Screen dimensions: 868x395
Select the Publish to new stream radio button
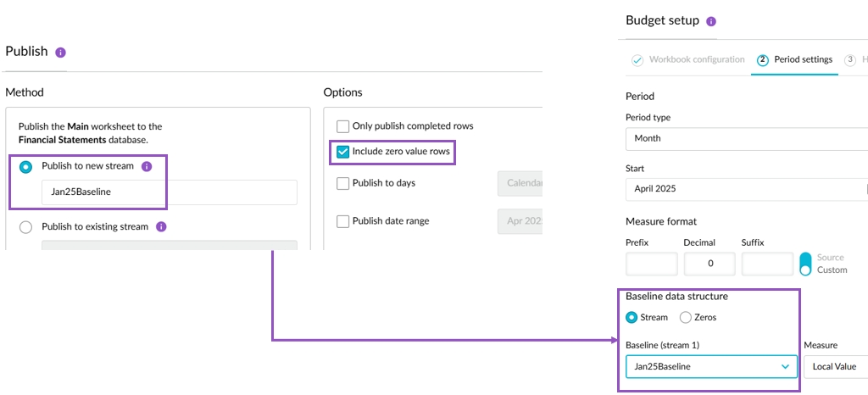coord(25,167)
